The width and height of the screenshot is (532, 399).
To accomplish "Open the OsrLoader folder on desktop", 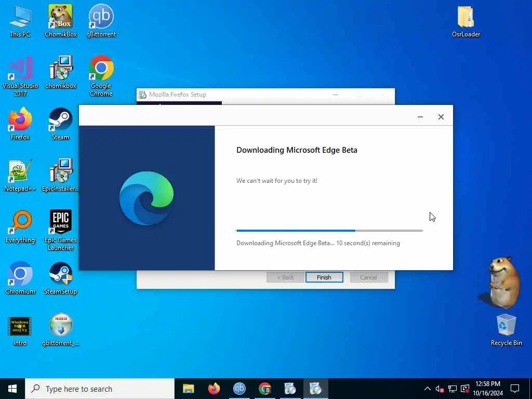I will tap(466, 21).
